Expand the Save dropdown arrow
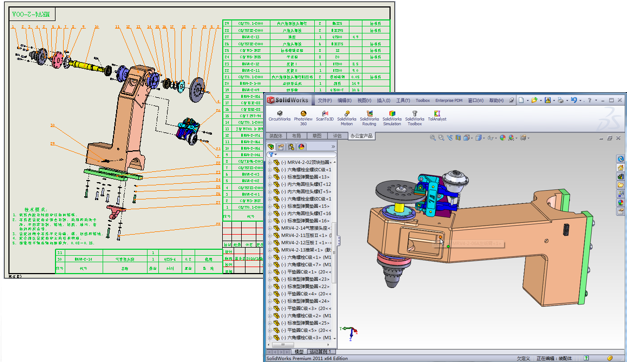This screenshot has width=628, height=362. (x=554, y=101)
